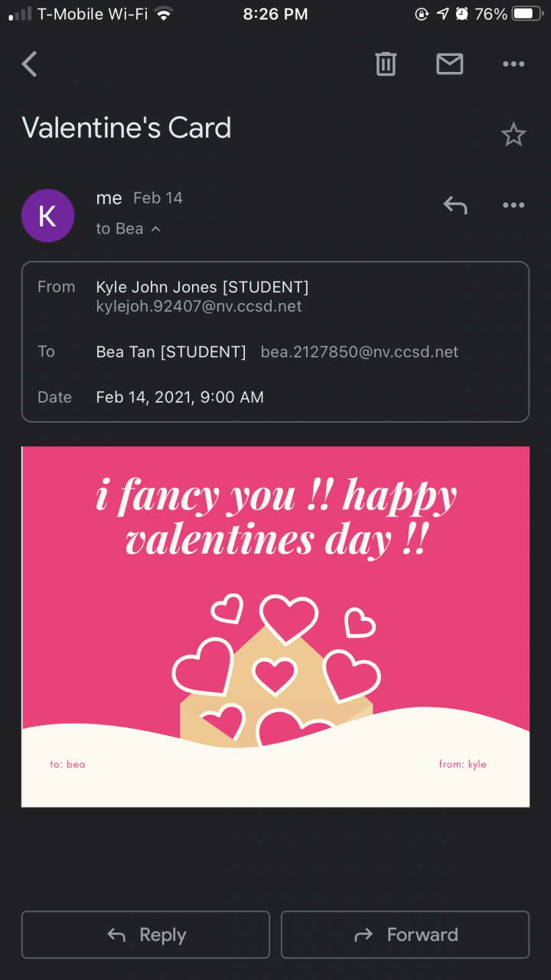Screen dimensions: 551x980
Task: Tap the alarm clock status icon
Action: click(x=462, y=14)
